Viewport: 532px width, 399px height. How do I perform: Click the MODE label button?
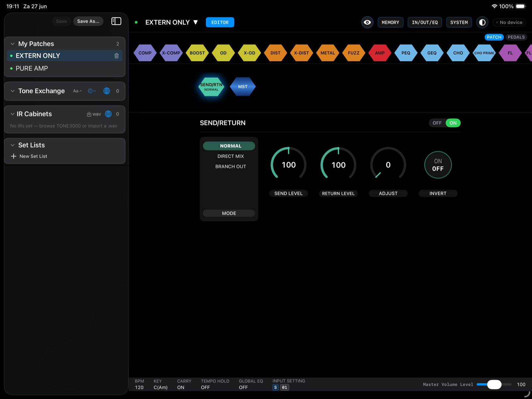tap(229, 213)
